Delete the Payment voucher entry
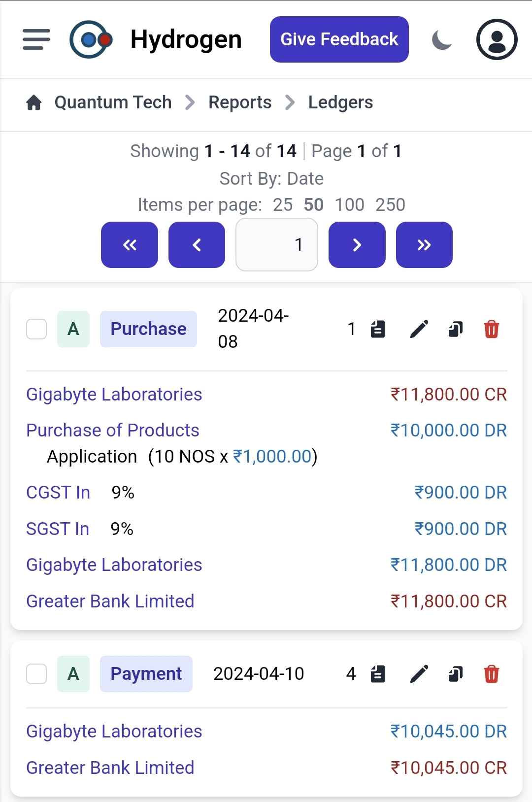Screen dimensions: 532x802 pos(492,674)
